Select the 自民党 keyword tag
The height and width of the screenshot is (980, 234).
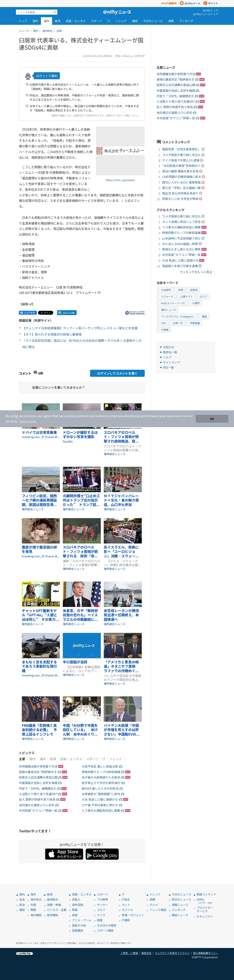tap(193, 290)
